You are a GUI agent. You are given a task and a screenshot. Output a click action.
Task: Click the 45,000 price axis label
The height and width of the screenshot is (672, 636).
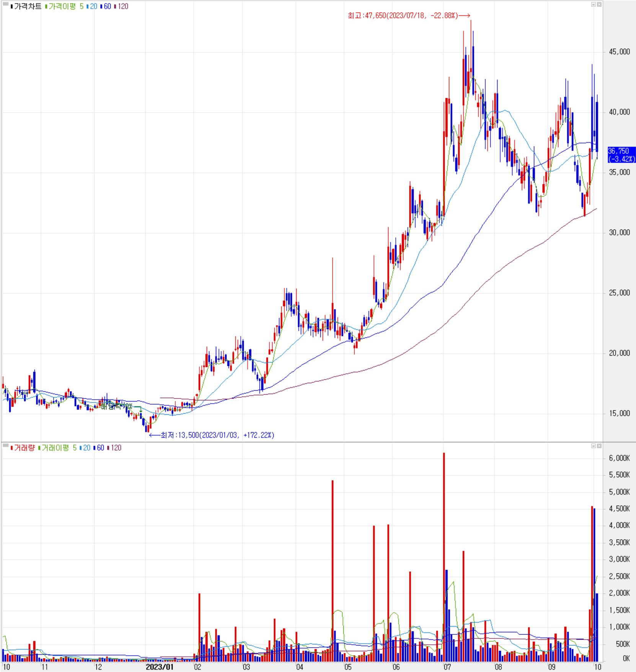619,52
